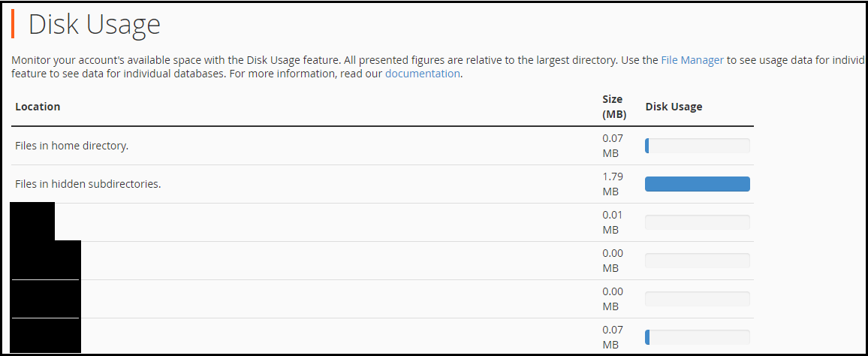
Task: Open the documentation link
Action: click(x=422, y=74)
